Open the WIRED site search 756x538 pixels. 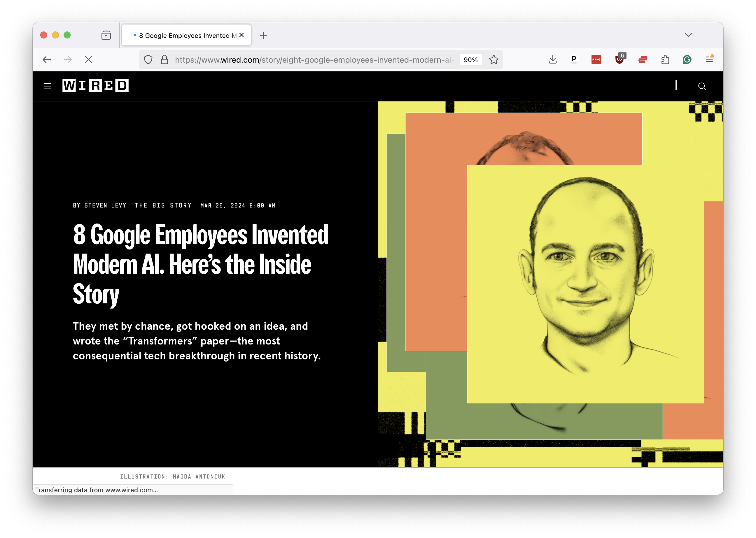702,87
